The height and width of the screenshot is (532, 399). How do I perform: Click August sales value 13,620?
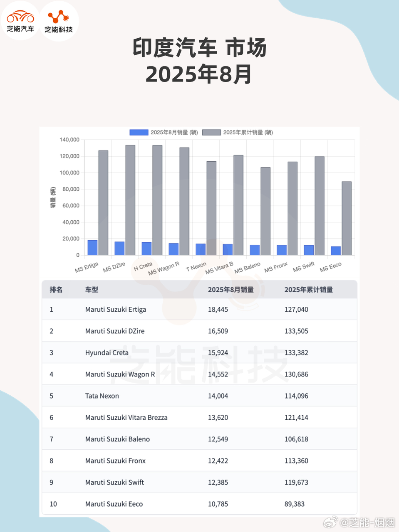click(218, 418)
